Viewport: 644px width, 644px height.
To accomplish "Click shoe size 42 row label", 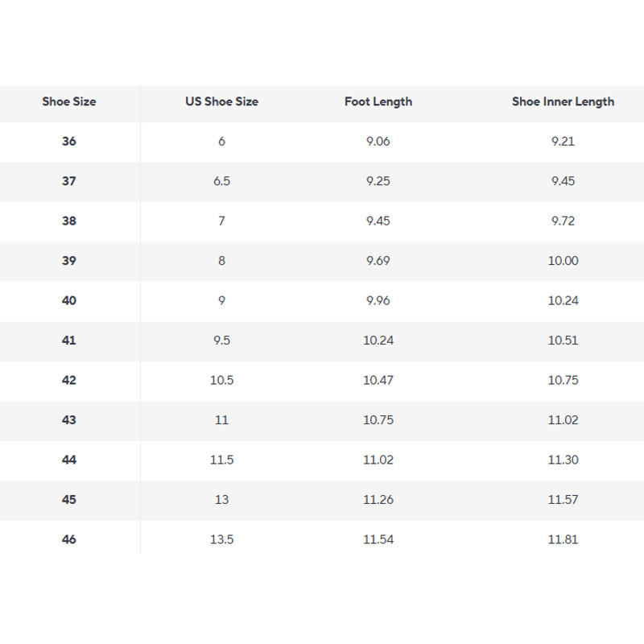I will 69,381.
